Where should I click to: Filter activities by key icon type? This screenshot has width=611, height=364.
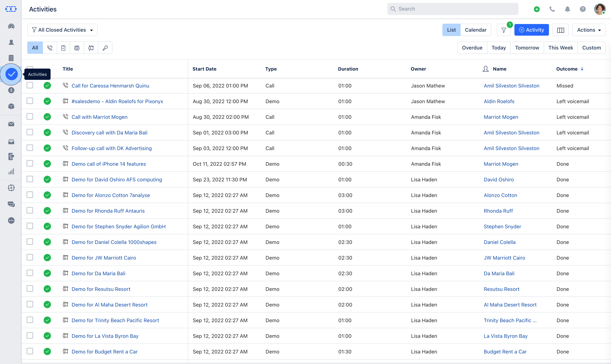click(105, 48)
